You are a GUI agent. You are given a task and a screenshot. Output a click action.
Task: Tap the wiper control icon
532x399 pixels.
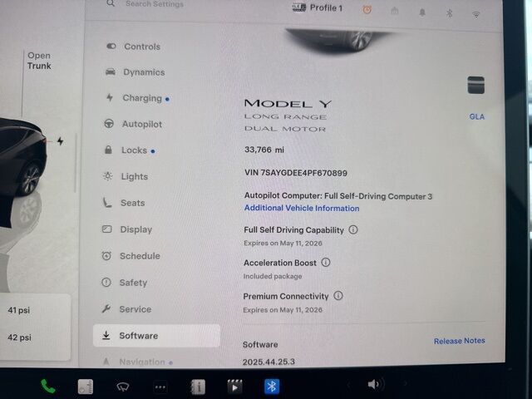point(123,386)
